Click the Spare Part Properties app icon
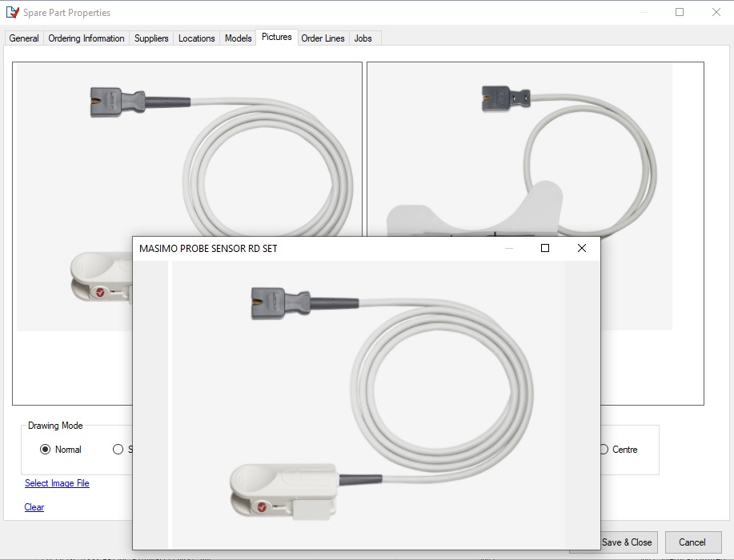 [13, 12]
